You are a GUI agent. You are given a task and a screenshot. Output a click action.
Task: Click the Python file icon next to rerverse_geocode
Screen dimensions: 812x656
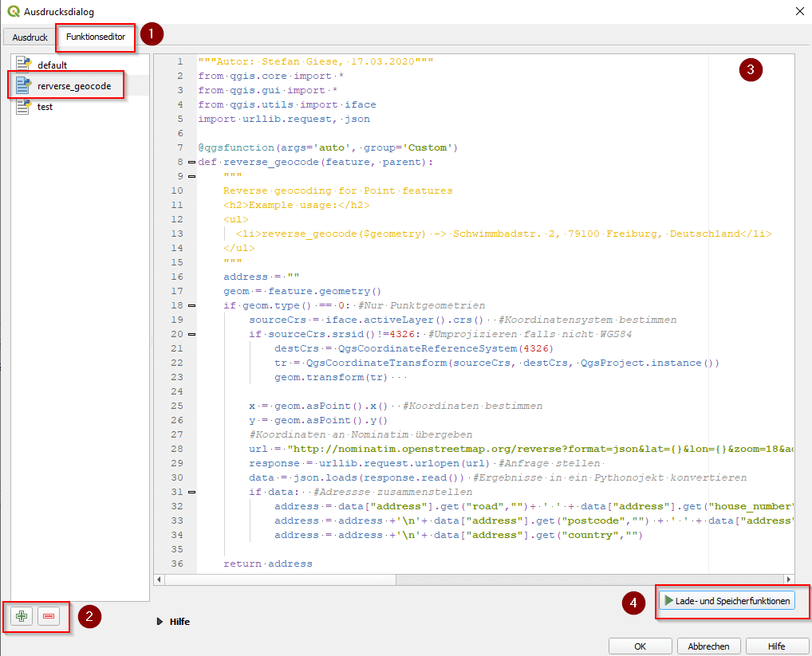click(x=23, y=85)
